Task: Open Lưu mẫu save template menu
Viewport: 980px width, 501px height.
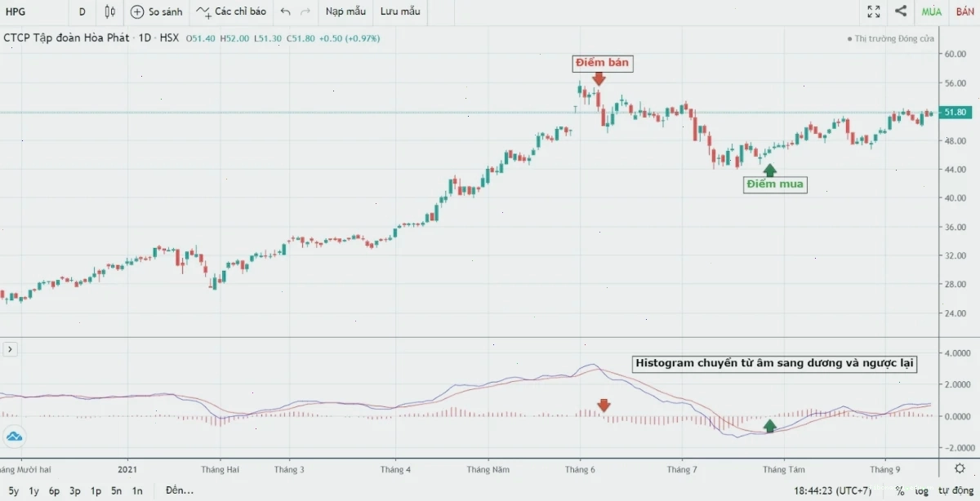Action: click(400, 11)
